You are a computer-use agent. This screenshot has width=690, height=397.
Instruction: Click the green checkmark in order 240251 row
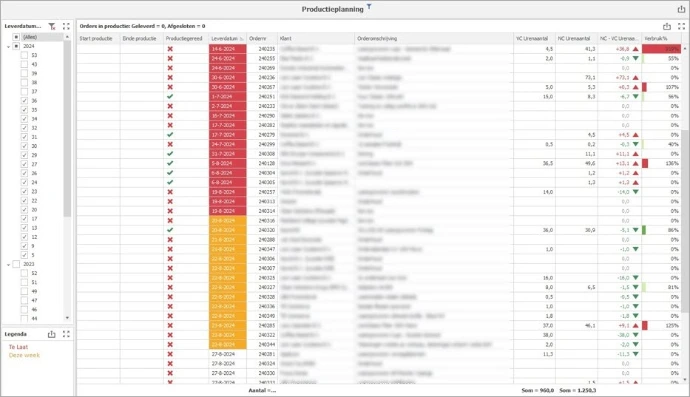click(x=170, y=96)
